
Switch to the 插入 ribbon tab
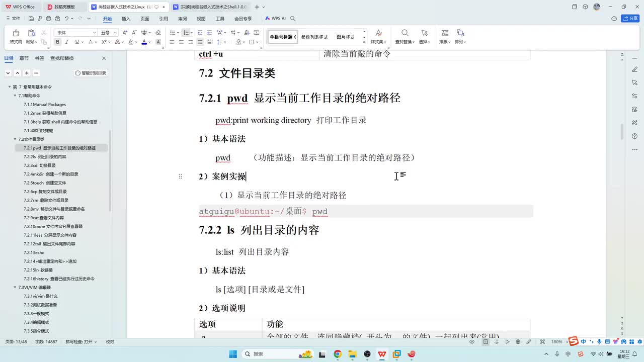coord(126,19)
